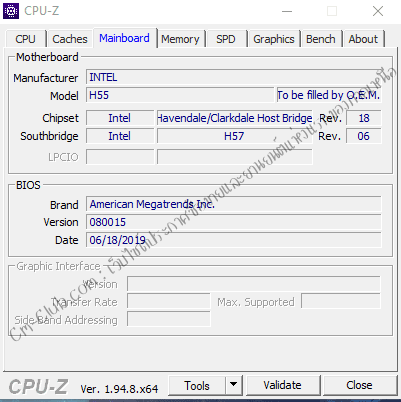Switch to the CPU tab
Image resolution: width=401 pixels, height=402 pixels.
pyautogui.click(x=25, y=39)
